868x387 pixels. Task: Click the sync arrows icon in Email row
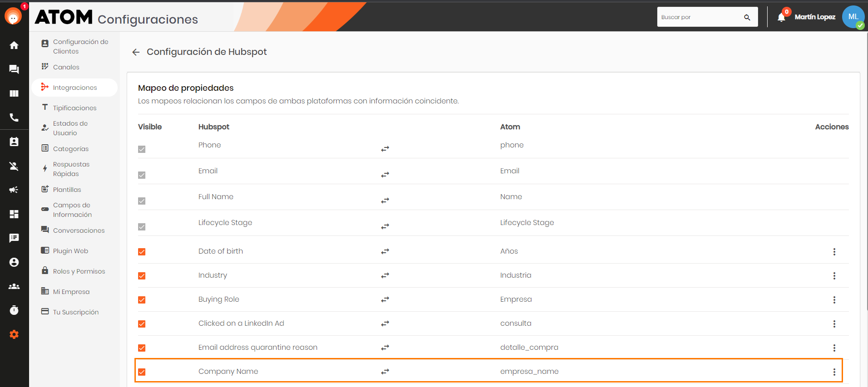(x=385, y=175)
